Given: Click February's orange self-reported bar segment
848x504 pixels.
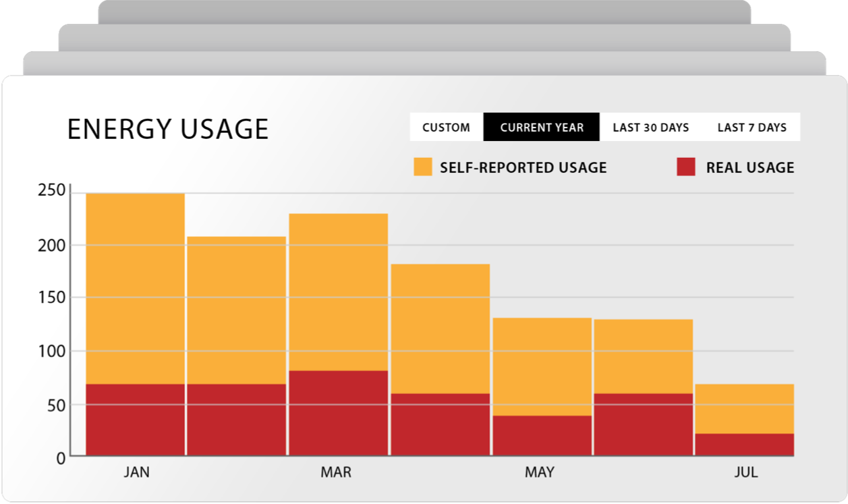Looking at the screenshot, I should coord(237,310).
